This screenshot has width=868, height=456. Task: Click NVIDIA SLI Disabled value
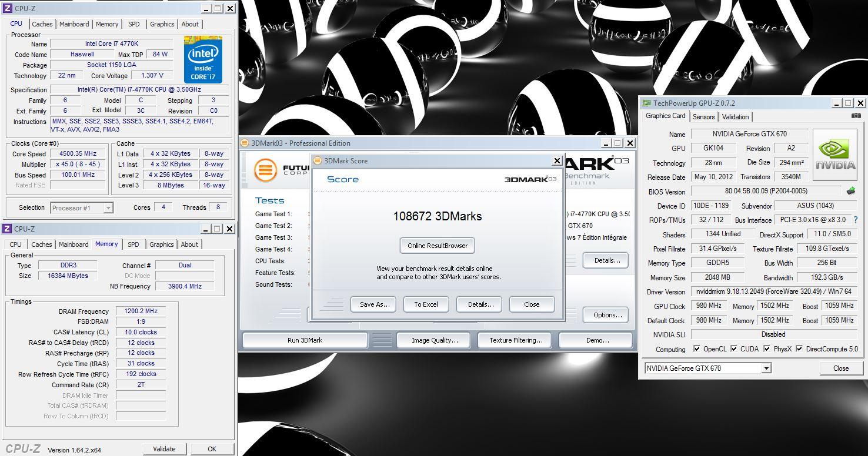773,334
